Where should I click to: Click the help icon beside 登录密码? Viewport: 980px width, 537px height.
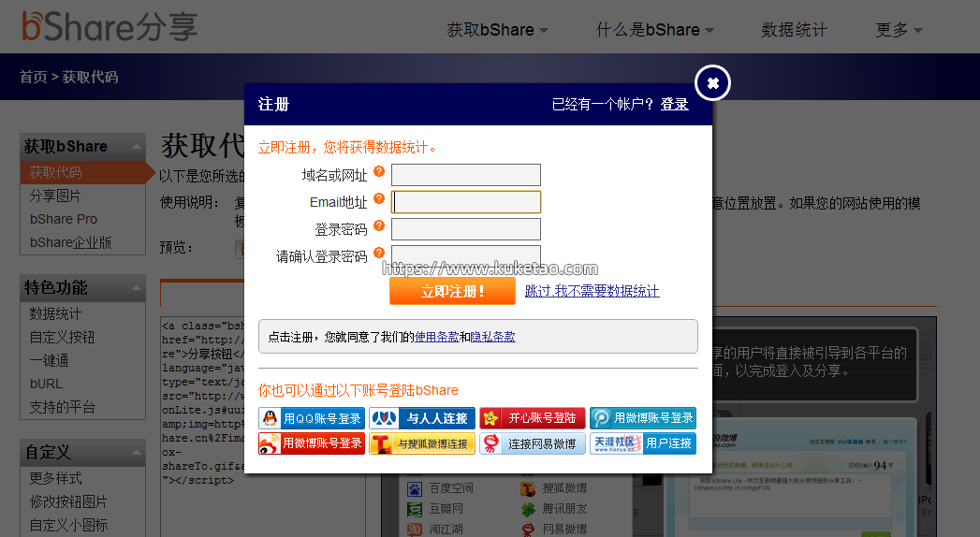click(379, 225)
